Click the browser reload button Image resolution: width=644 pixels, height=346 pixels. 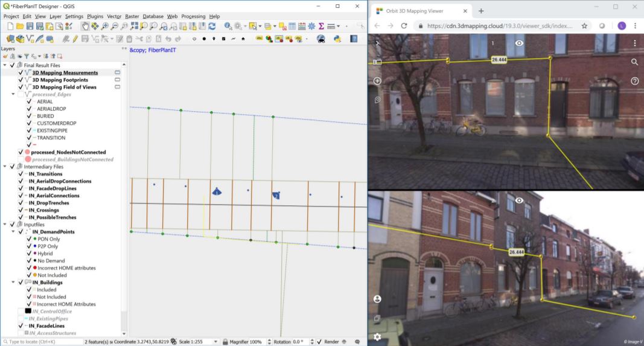point(404,26)
